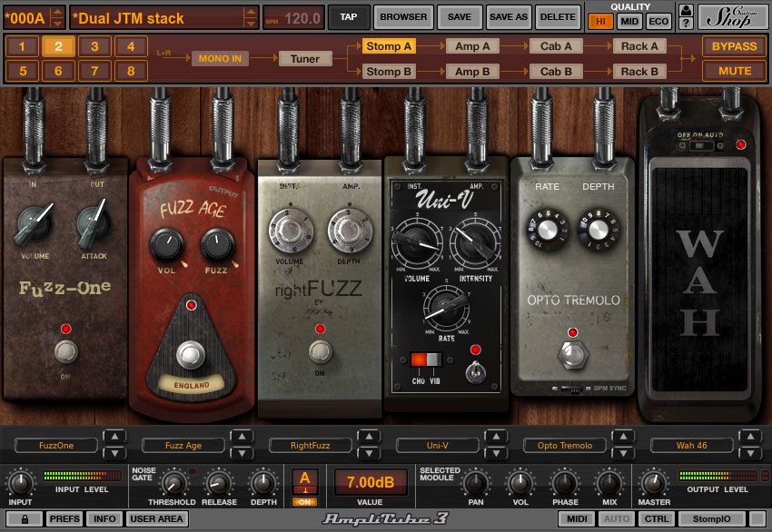Adjust the Fuzz-One Attack knob
The height and width of the screenshot is (532, 772).
[93, 223]
